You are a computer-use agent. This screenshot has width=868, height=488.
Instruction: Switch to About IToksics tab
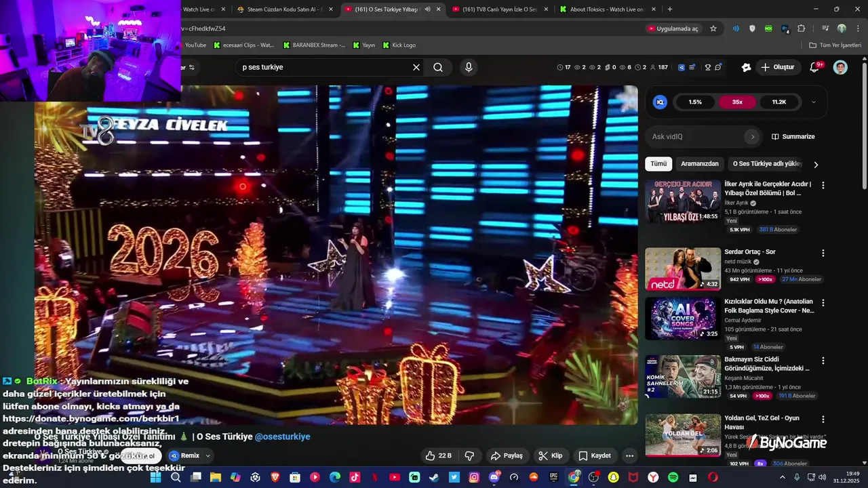[608, 9]
